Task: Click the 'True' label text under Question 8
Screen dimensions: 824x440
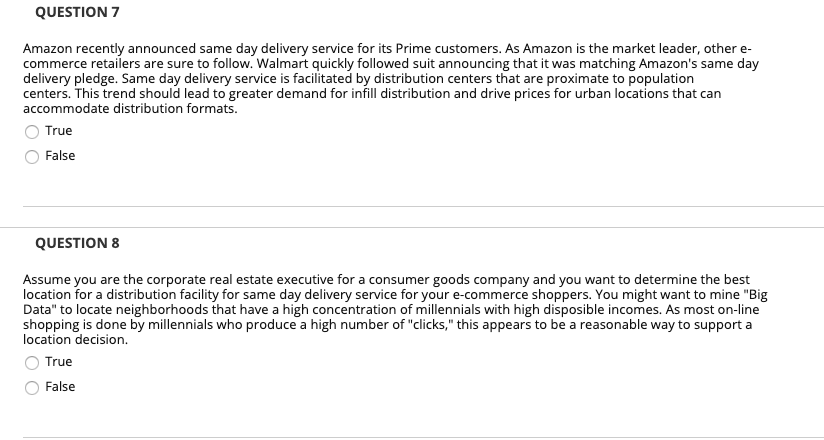Action: pos(58,362)
